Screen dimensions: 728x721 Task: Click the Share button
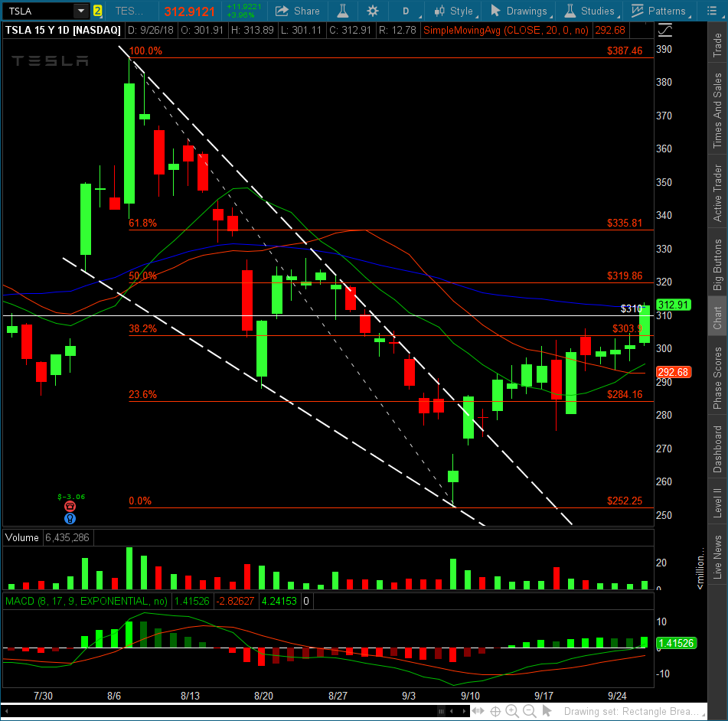coord(298,11)
